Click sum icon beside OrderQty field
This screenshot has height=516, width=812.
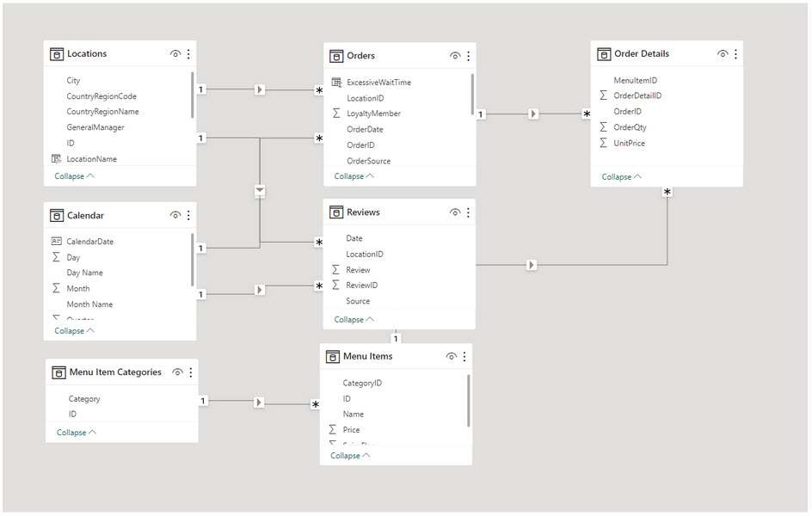(x=603, y=126)
